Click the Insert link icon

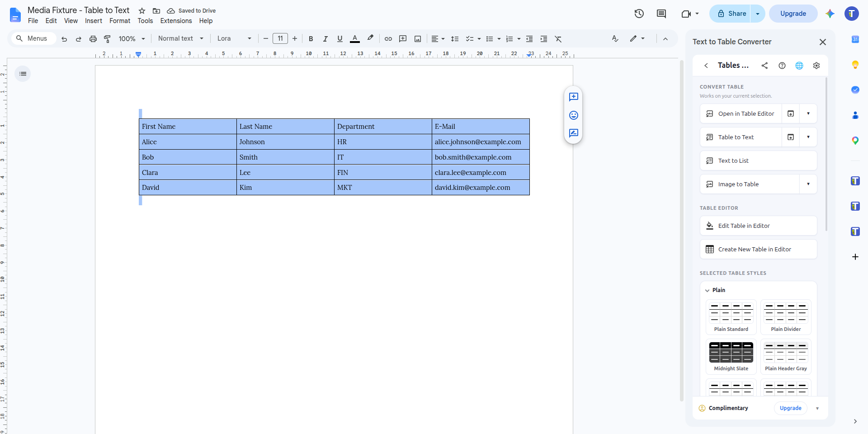pyautogui.click(x=388, y=39)
